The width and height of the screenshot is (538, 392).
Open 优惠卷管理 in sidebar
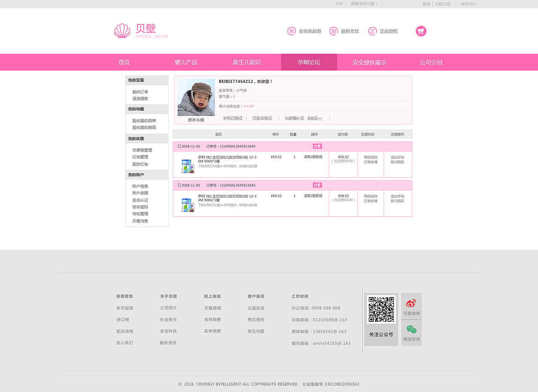(x=142, y=150)
